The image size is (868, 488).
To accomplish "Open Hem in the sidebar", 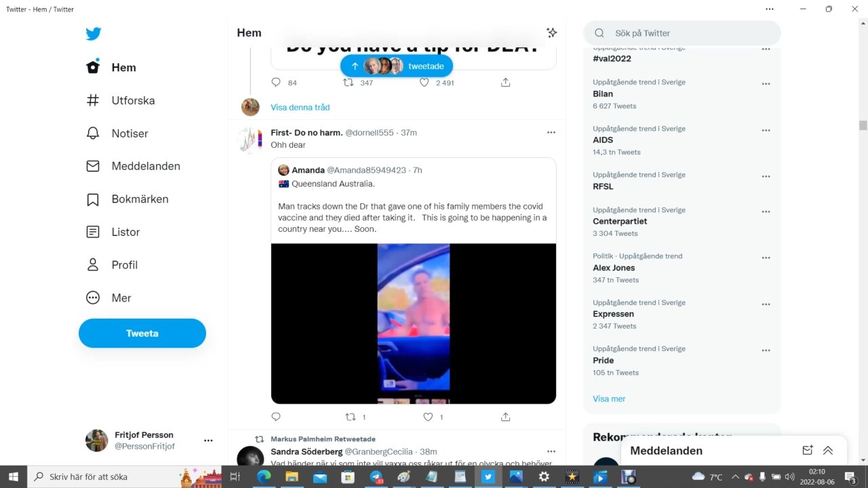I will [111, 67].
